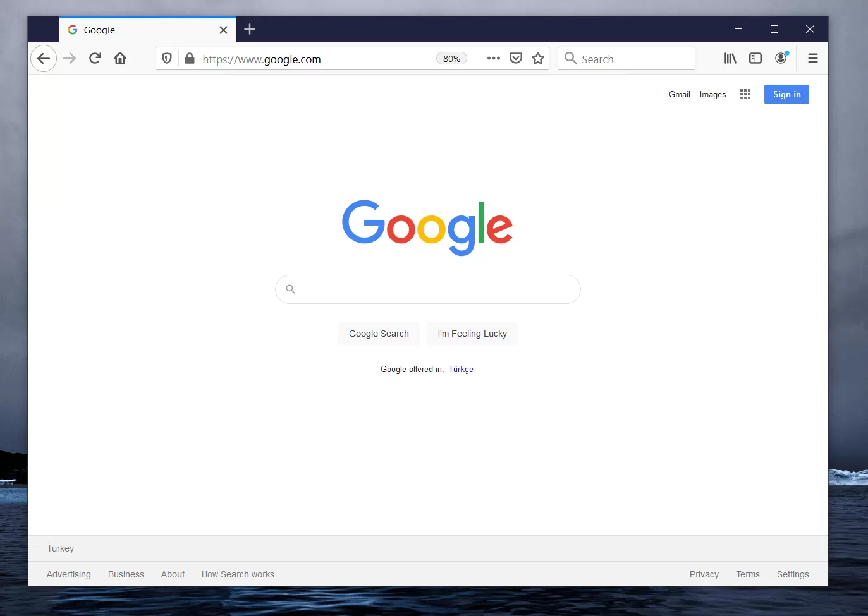Open the Business footer link
This screenshot has height=616, width=868.
126,574
